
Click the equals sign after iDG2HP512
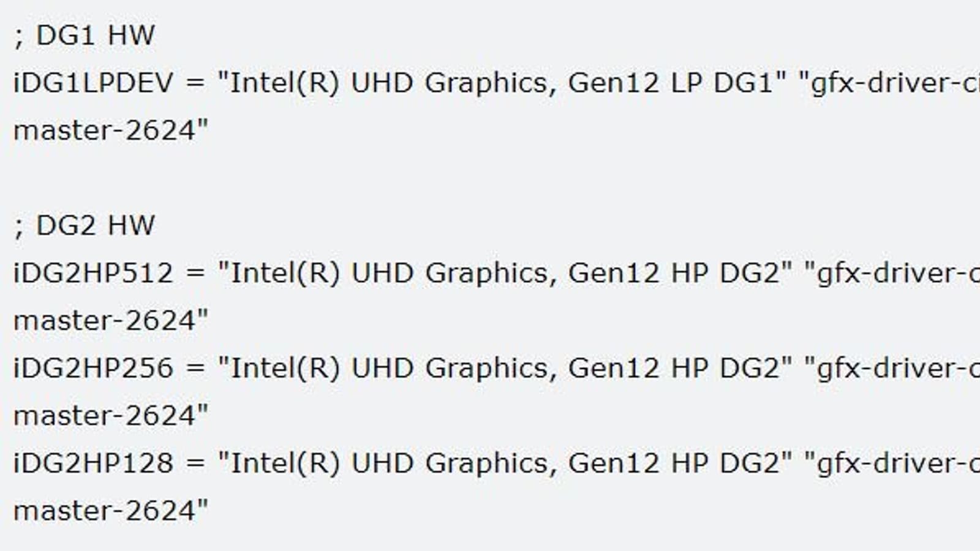[x=195, y=274]
